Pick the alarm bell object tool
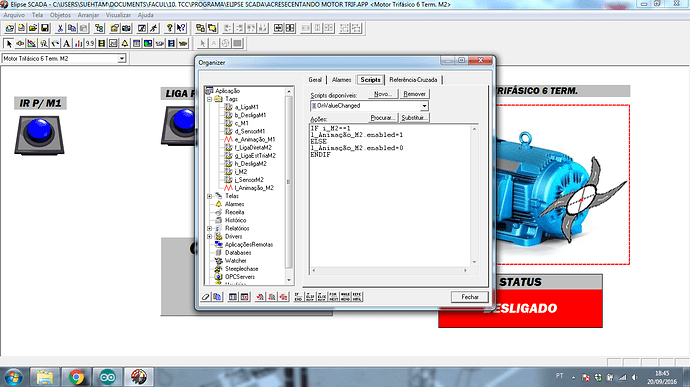690x387 pixels. click(x=125, y=44)
